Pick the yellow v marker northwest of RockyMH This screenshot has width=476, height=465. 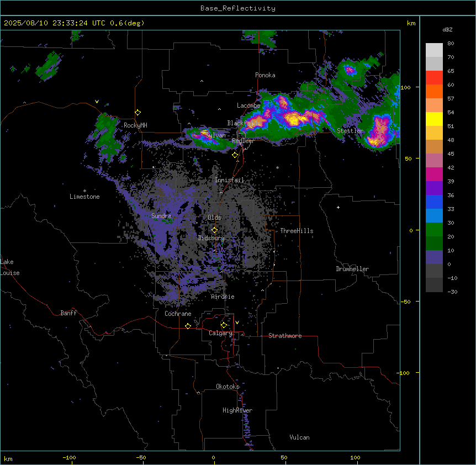[x=97, y=102]
